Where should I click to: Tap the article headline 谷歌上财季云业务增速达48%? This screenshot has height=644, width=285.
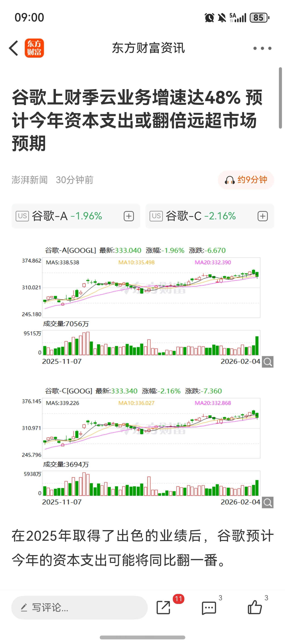[137, 120]
